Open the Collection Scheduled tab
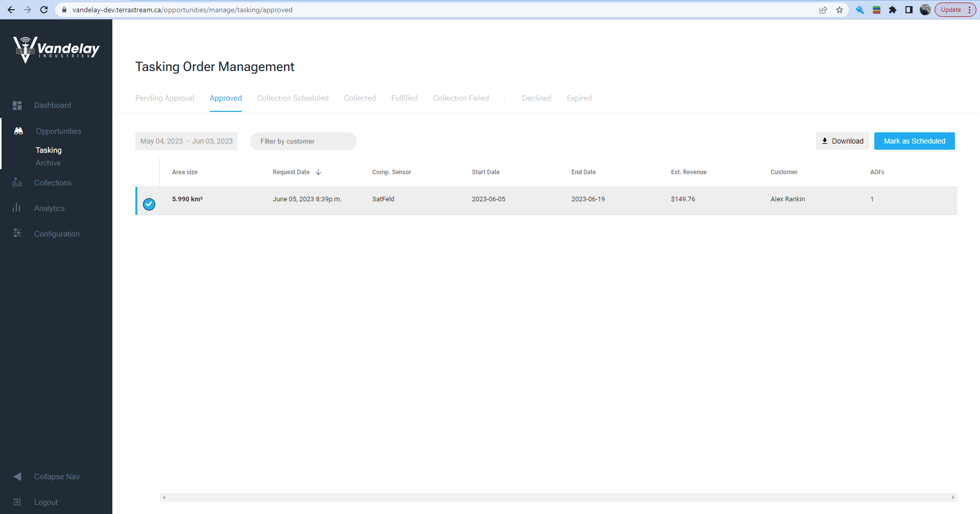 pos(293,98)
